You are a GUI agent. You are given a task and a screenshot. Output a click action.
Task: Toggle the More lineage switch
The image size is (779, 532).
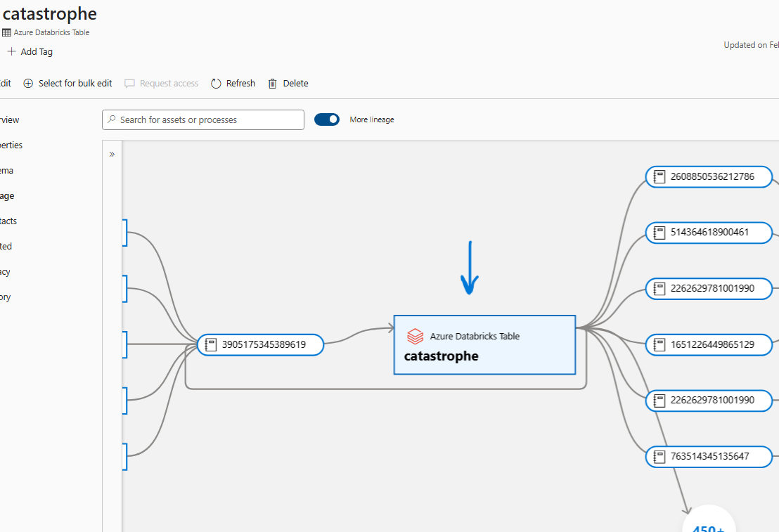pos(327,119)
